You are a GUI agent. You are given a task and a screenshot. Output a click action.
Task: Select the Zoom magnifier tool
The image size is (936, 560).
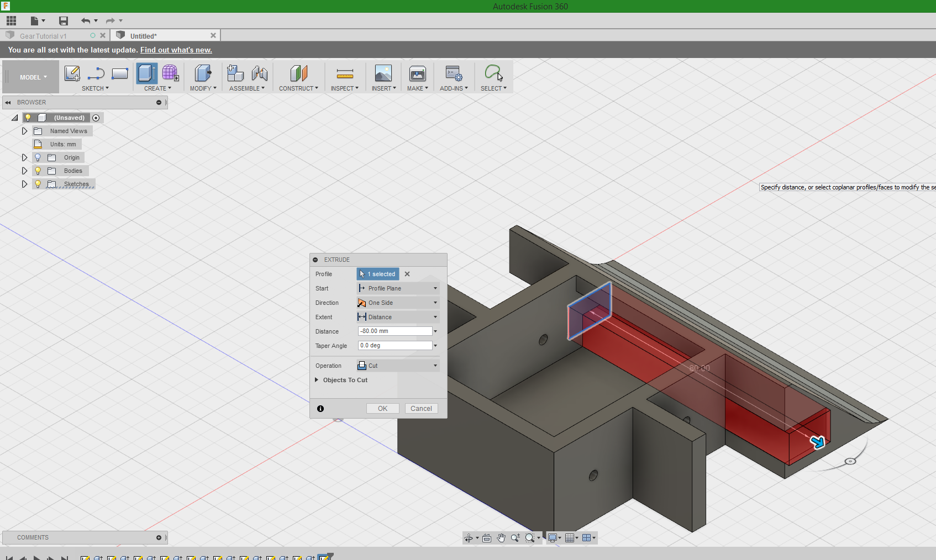click(515, 538)
